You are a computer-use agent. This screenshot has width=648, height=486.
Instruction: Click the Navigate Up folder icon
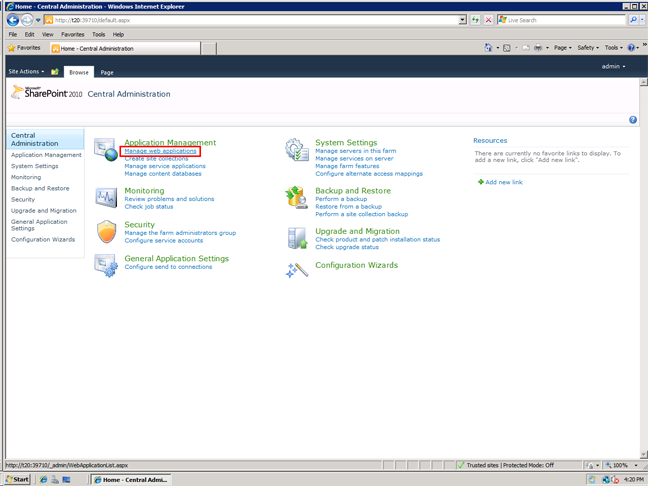tap(55, 71)
